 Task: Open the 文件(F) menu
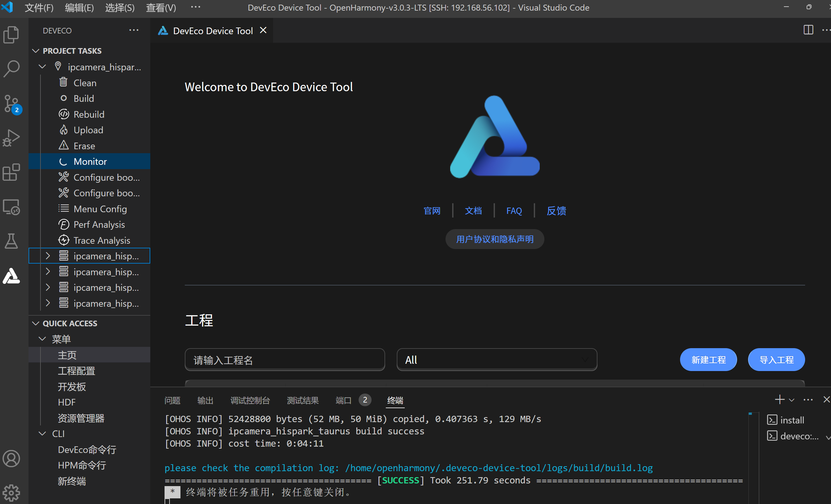[39, 7]
